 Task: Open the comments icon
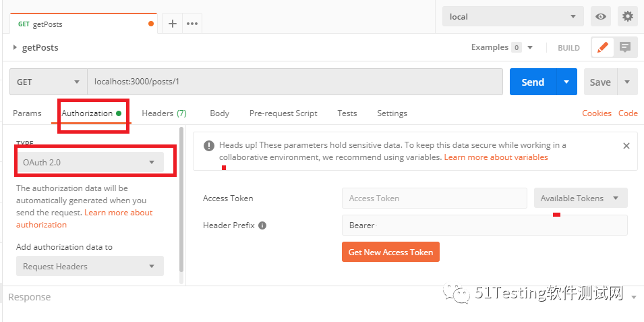coord(625,47)
